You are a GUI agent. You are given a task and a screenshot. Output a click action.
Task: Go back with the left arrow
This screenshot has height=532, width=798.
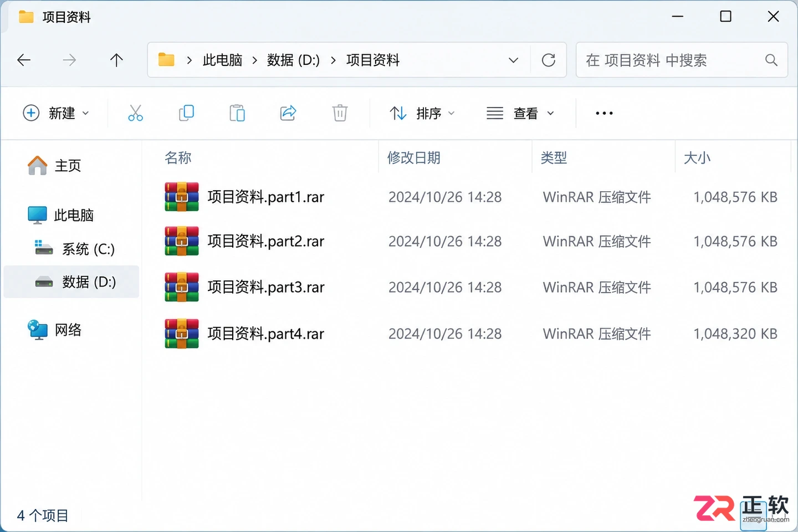24,60
